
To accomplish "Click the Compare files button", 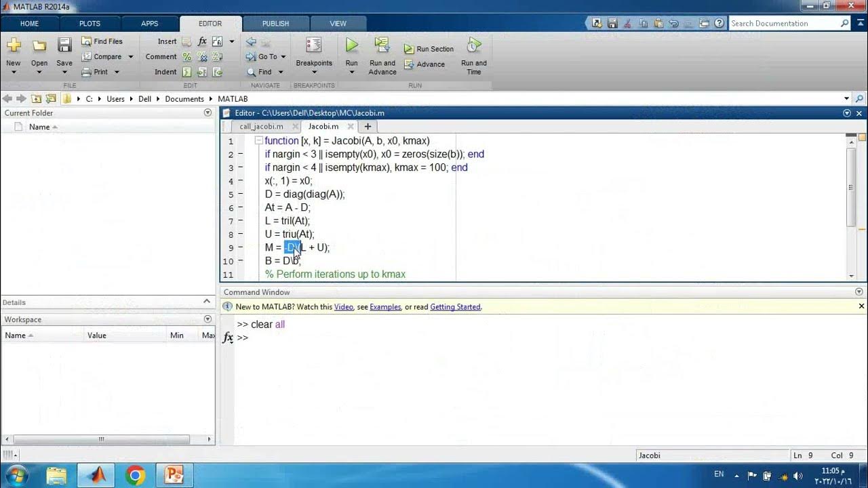I will (x=102, y=57).
